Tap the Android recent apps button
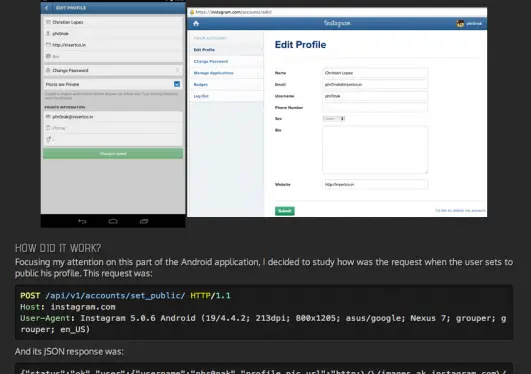Screen dimensions: 531x374 point(144,221)
